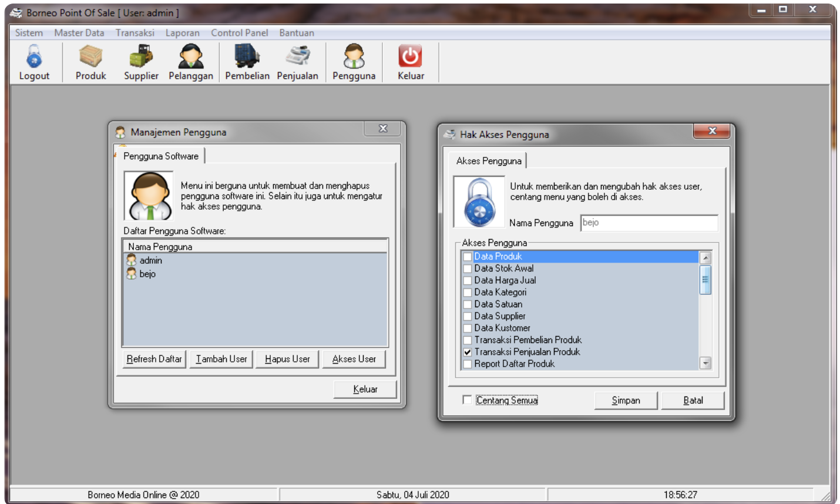
Task: Click the Logout padlock icon
Action: [34, 57]
